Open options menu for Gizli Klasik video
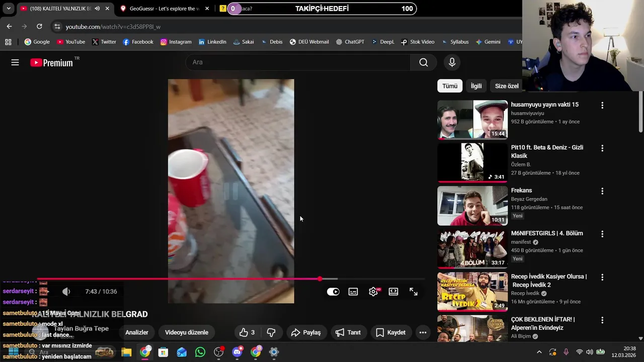This screenshot has width=644, height=362. (x=602, y=148)
